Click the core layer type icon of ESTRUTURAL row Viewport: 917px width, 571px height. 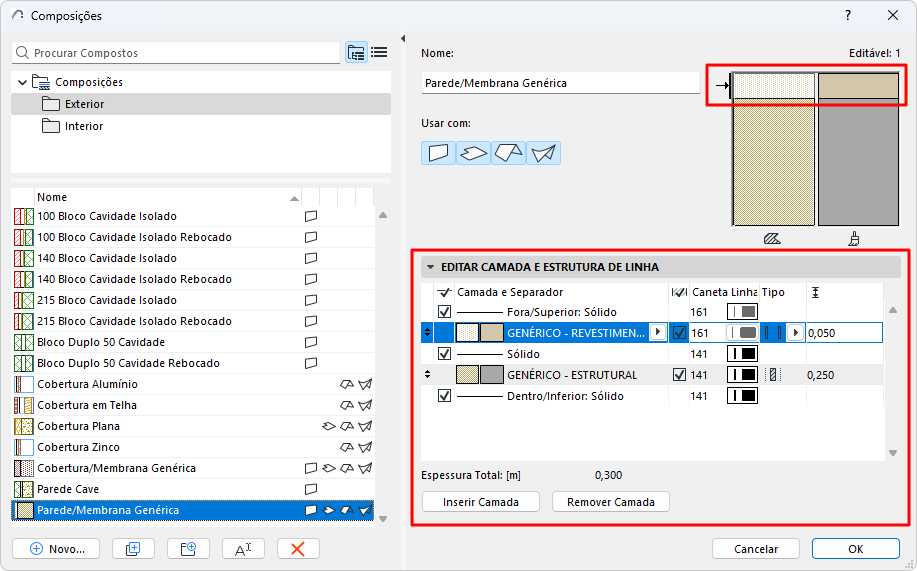[x=773, y=375]
